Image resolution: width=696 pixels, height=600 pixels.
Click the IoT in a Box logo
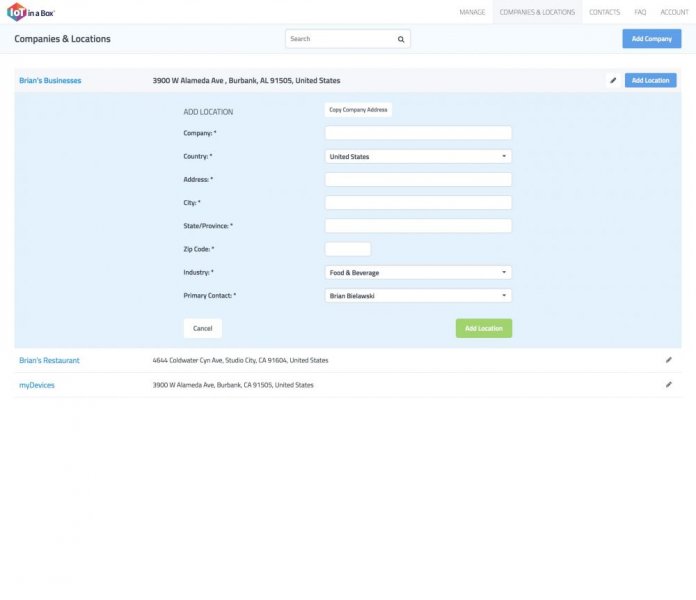(34, 12)
